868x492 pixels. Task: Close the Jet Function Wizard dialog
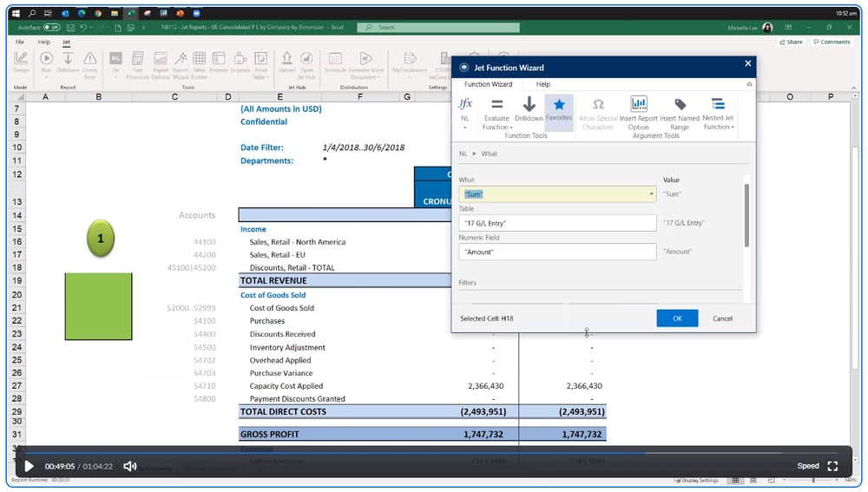[748, 63]
